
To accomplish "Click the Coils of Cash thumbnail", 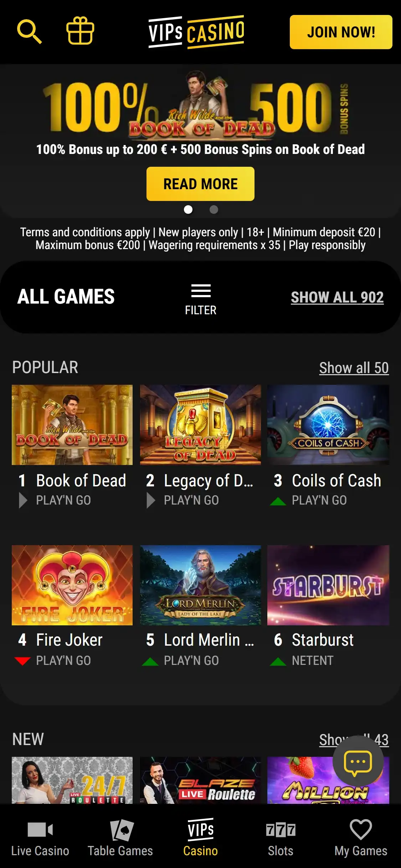I will click(328, 425).
